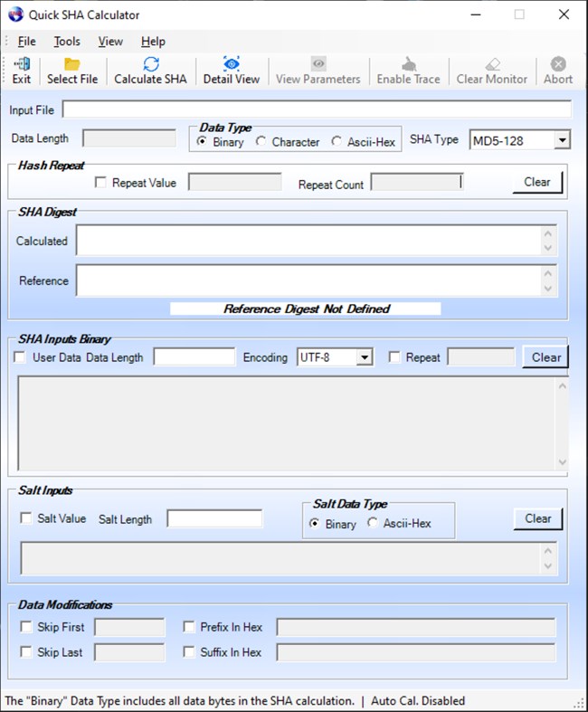Screen dimensions: 588x712
Task: Click Calculated box scroll down arrow
Action: click(x=548, y=248)
